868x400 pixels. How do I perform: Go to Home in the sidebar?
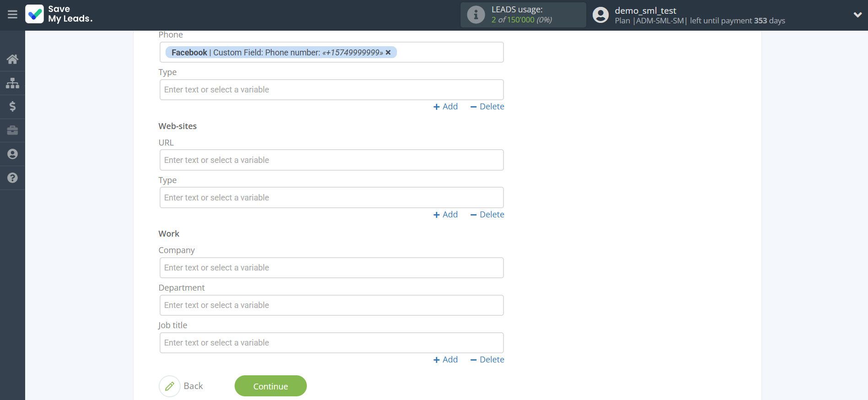(x=12, y=59)
